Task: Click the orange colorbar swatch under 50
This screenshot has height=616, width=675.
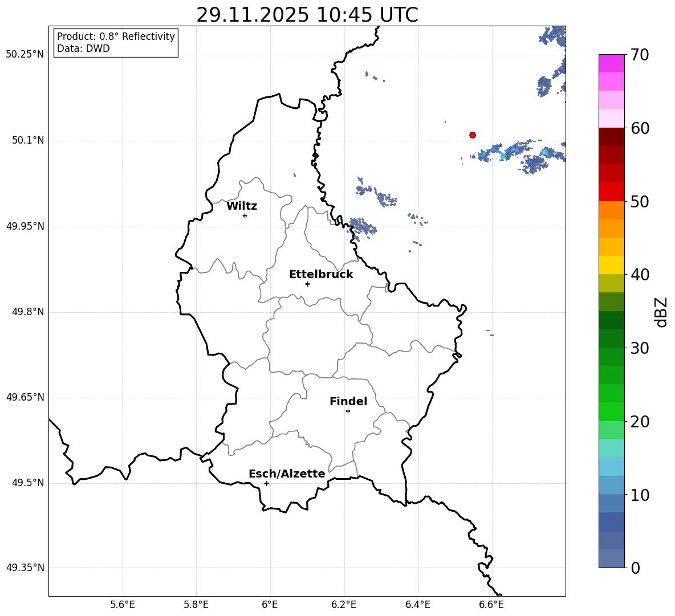Action: [612, 210]
